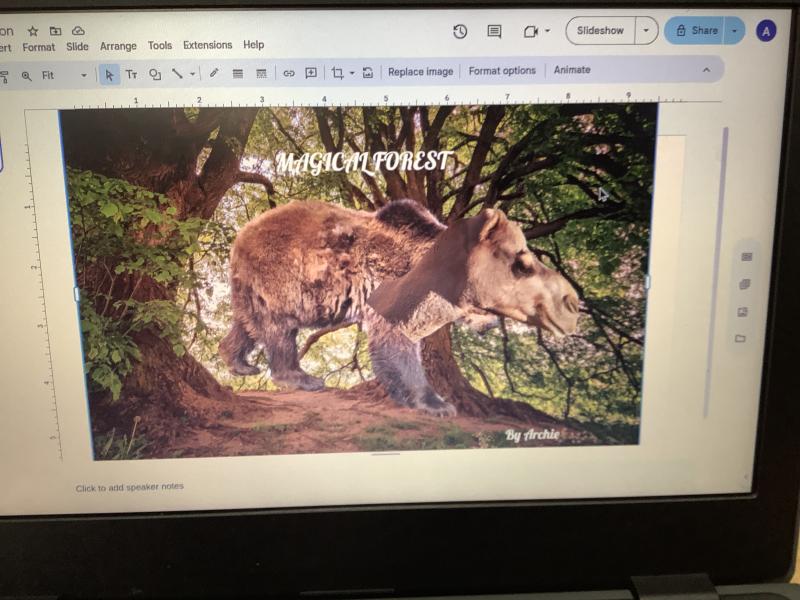800x600 pixels.
Task: Insert a link with the link icon
Action: point(289,73)
